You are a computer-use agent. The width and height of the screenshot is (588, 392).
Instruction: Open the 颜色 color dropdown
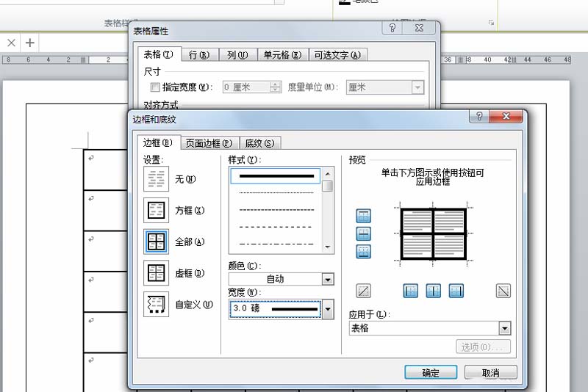click(x=328, y=279)
